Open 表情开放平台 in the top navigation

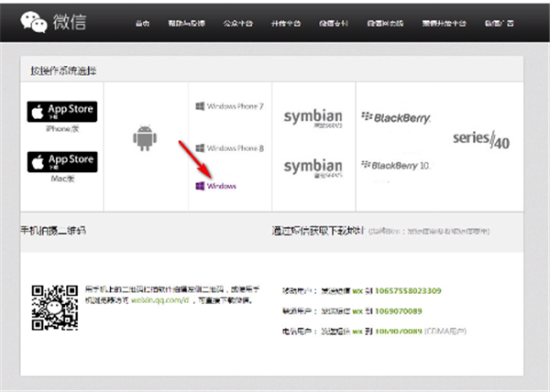coord(444,24)
